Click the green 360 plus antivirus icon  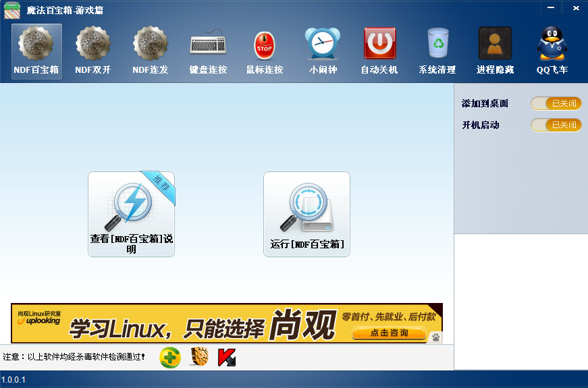tap(170, 357)
